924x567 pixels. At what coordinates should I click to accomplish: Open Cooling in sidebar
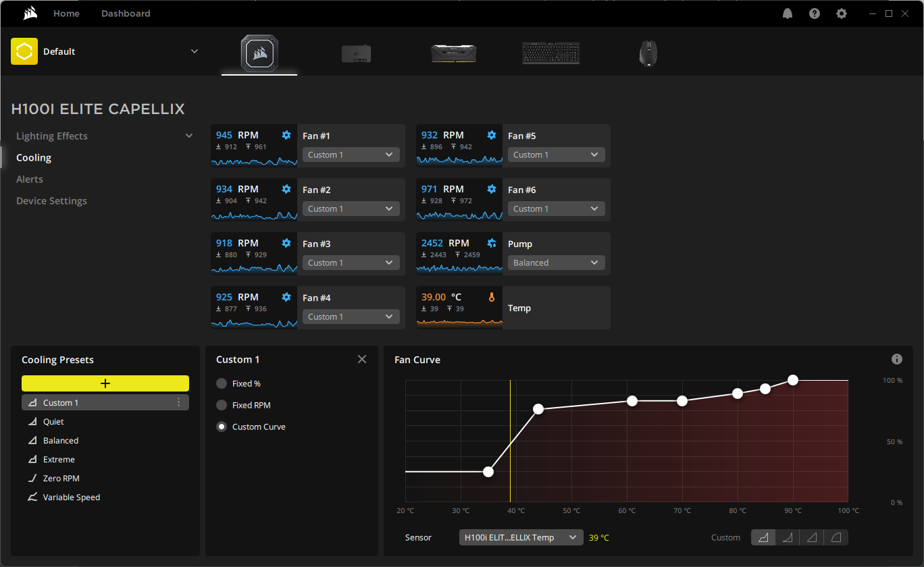click(34, 157)
